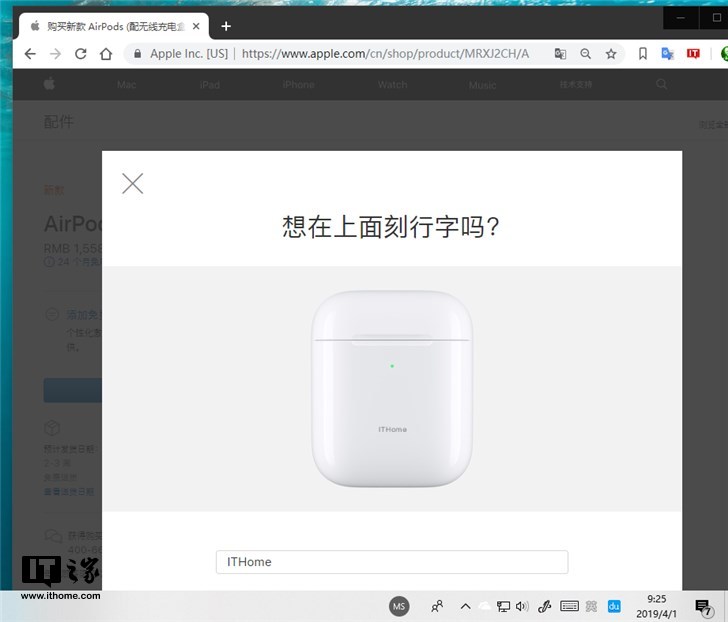
Task: Click the address bar URL text
Action: click(x=385, y=54)
